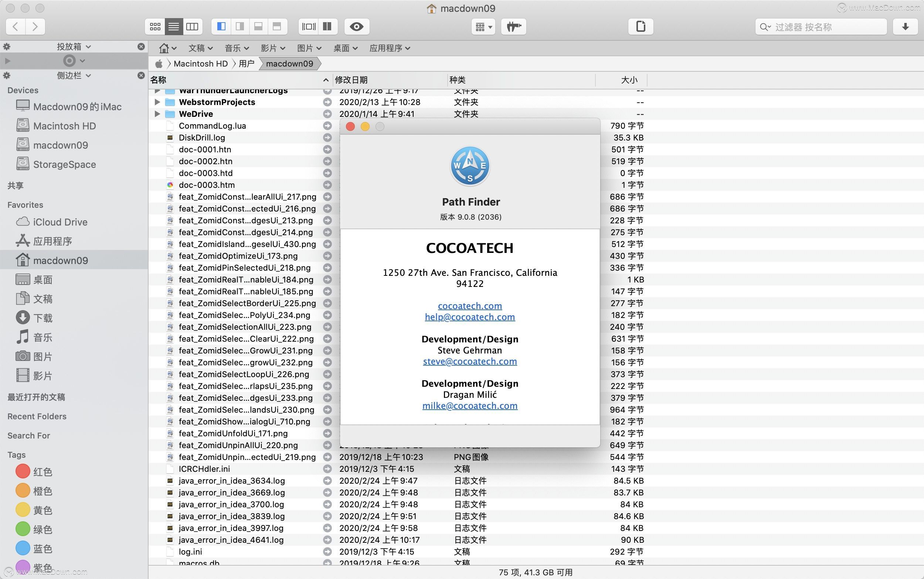Open cocoatech.com link in About window

(470, 305)
